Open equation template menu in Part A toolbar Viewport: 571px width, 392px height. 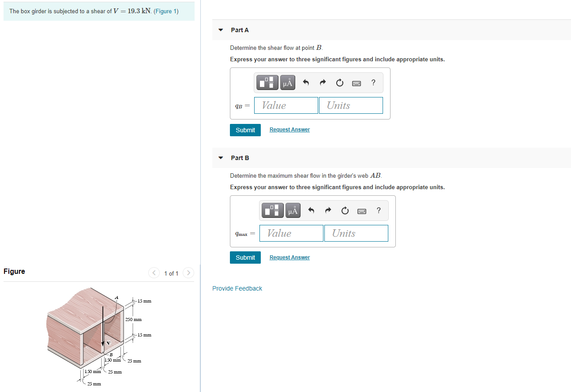267,82
